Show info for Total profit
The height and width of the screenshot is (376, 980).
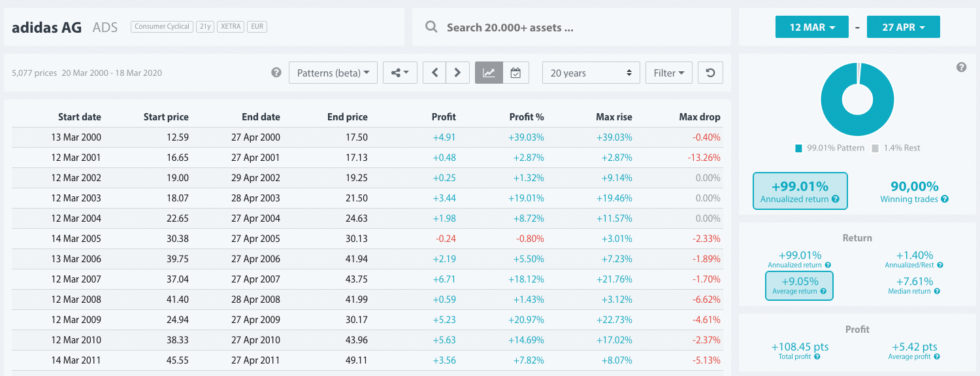coord(817,357)
